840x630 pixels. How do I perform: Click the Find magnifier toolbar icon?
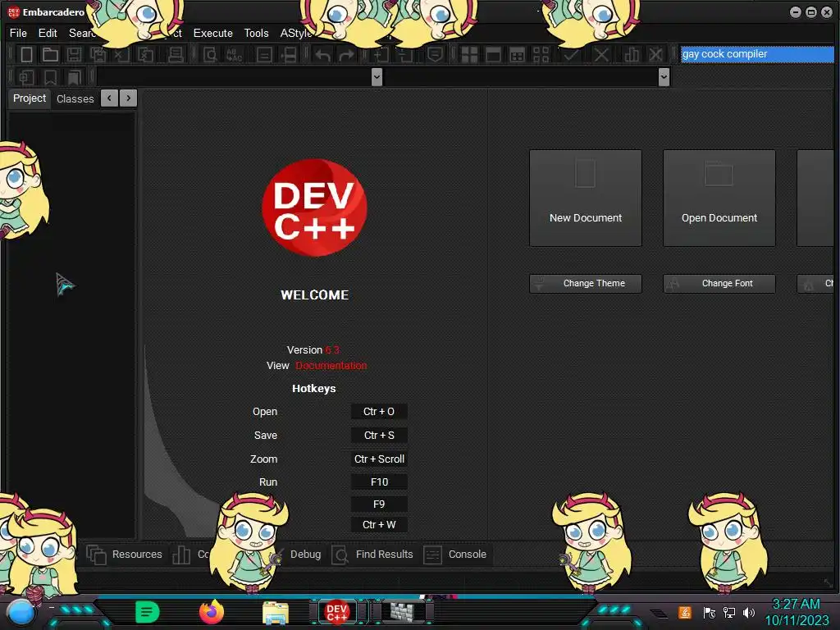pos(211,54)
